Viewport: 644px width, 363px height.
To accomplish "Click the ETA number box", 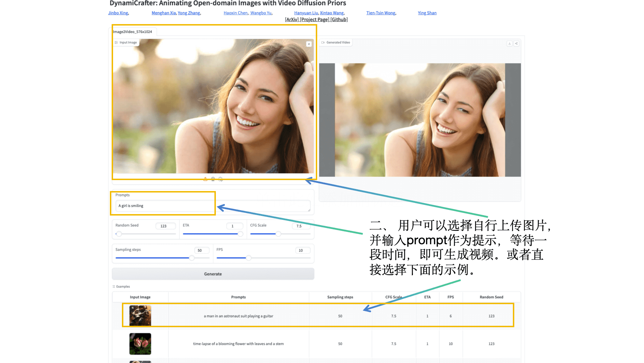I will click(235, 226).
